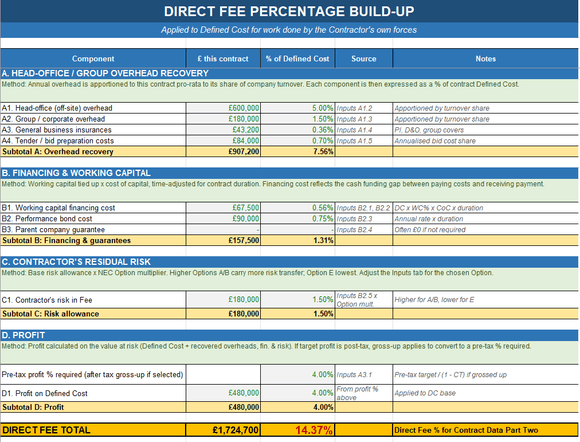Select 'D1. Profit on Defined Cost' label
Viewport: 580px width, 442px height.
(x=93, y=393)
